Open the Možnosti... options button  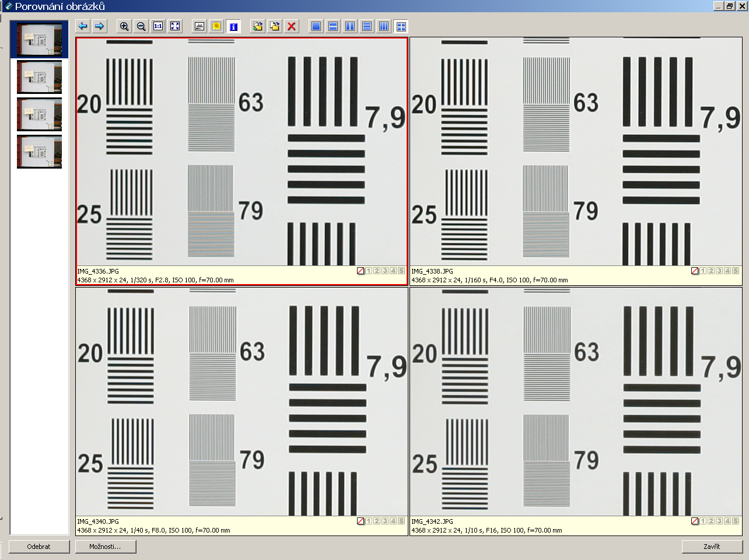pyautogui.click(x=106, y=547)
